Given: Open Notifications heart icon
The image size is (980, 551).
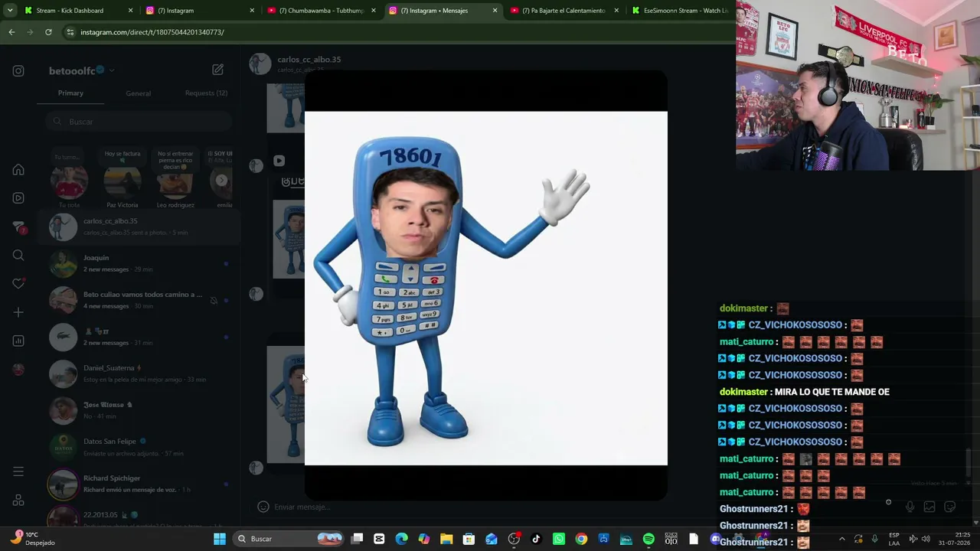Looking at the screenshot, I should 18,284.
